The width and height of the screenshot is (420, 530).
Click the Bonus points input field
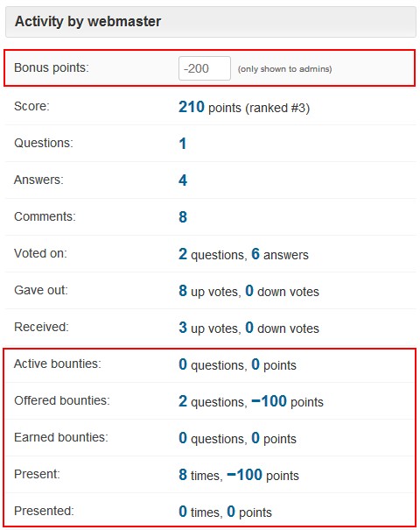pyautogui.click(x=205, y=68)
